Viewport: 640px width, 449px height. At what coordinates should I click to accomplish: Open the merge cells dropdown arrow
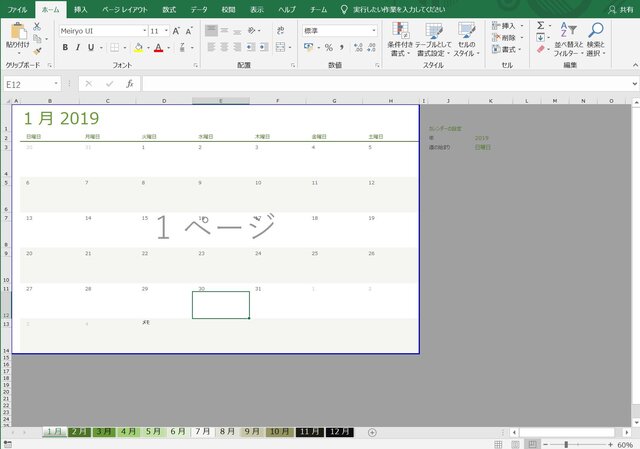pos(290,48)
